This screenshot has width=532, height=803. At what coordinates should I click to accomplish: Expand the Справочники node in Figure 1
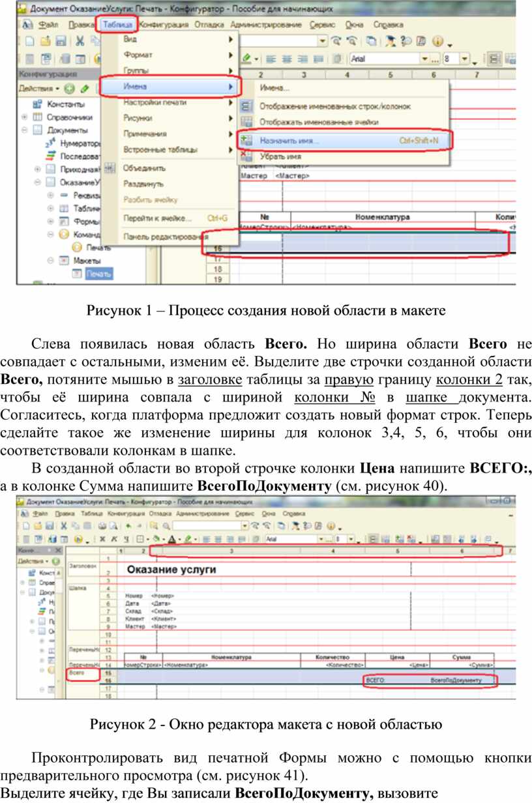25,117
